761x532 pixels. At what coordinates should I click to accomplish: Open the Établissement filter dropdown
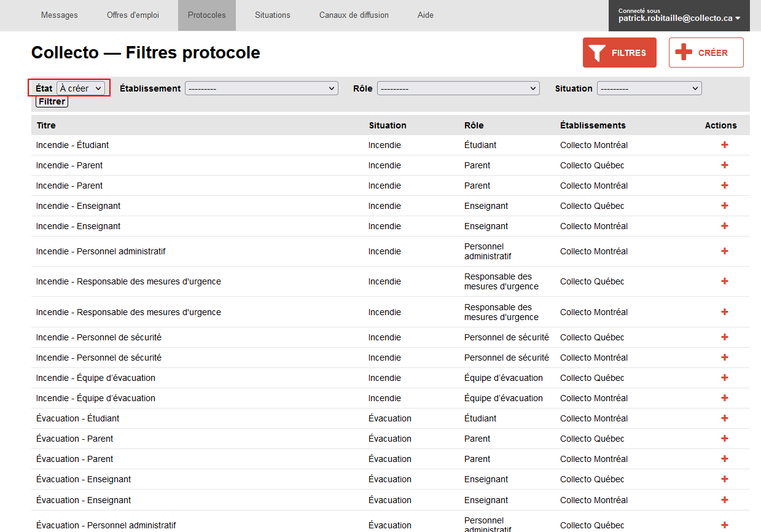tap(262, 88)
